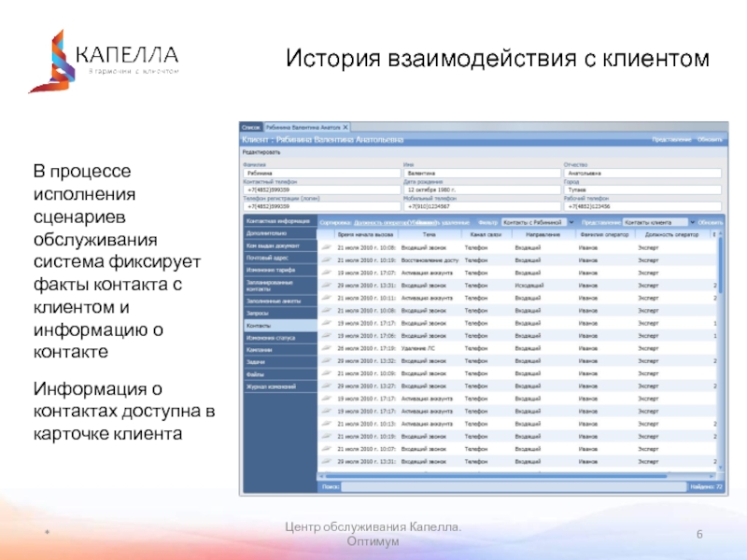
Task: Click Обновить in the contacts table toolbar
Action: (x=710, y=222)
